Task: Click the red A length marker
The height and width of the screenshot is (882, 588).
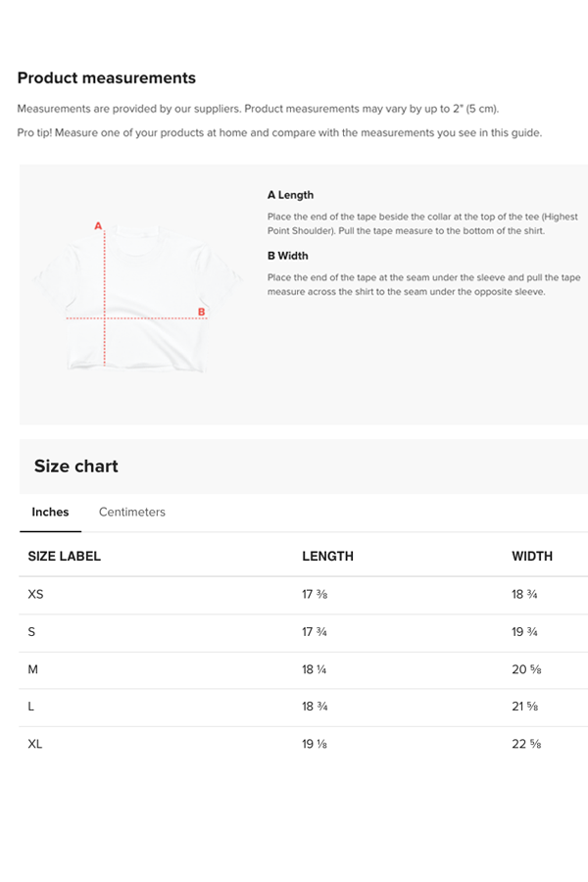Action: point(98,226)
